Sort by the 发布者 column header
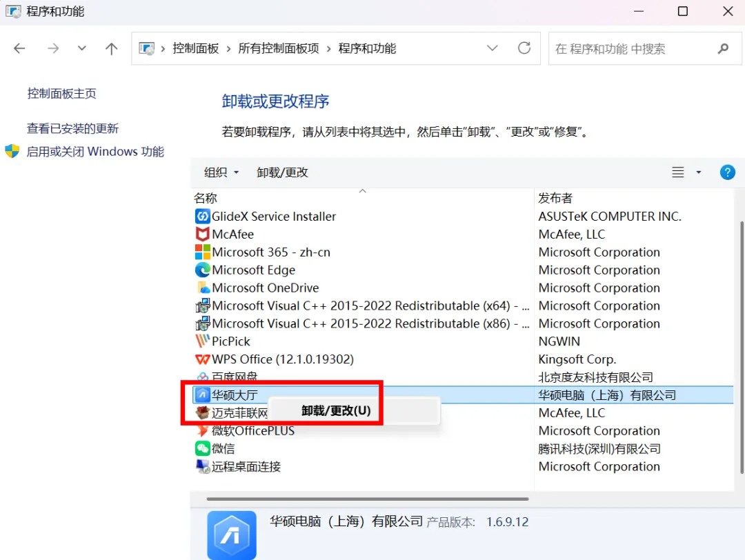The image size is (745, 560). point(555,198)
